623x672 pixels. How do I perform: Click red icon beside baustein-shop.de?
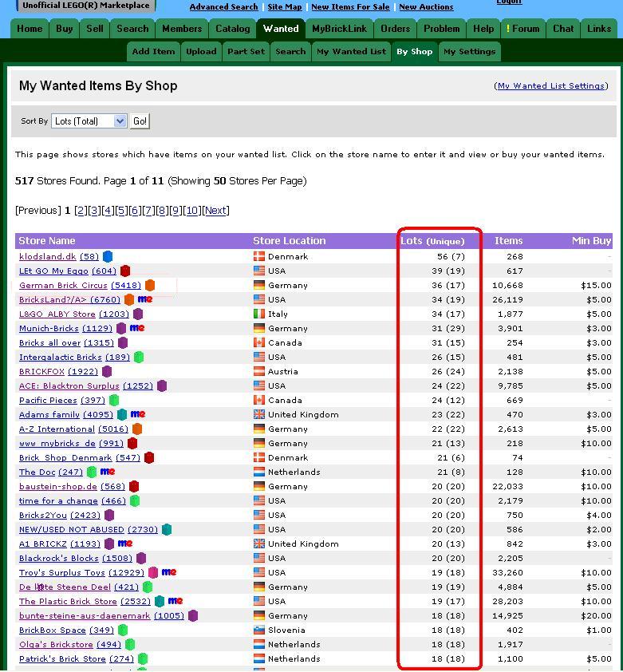(x=134, y=486)
